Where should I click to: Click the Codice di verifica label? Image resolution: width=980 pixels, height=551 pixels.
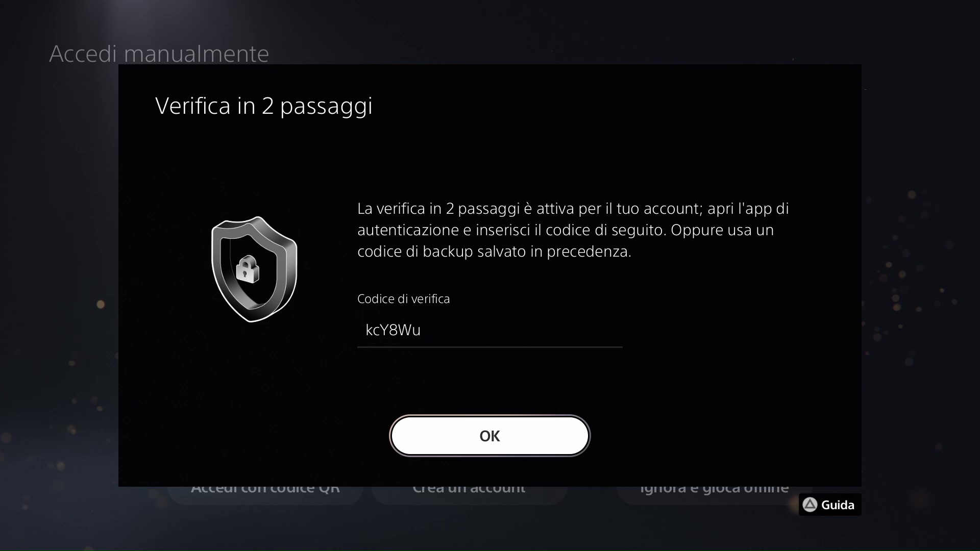click(403, 298)
